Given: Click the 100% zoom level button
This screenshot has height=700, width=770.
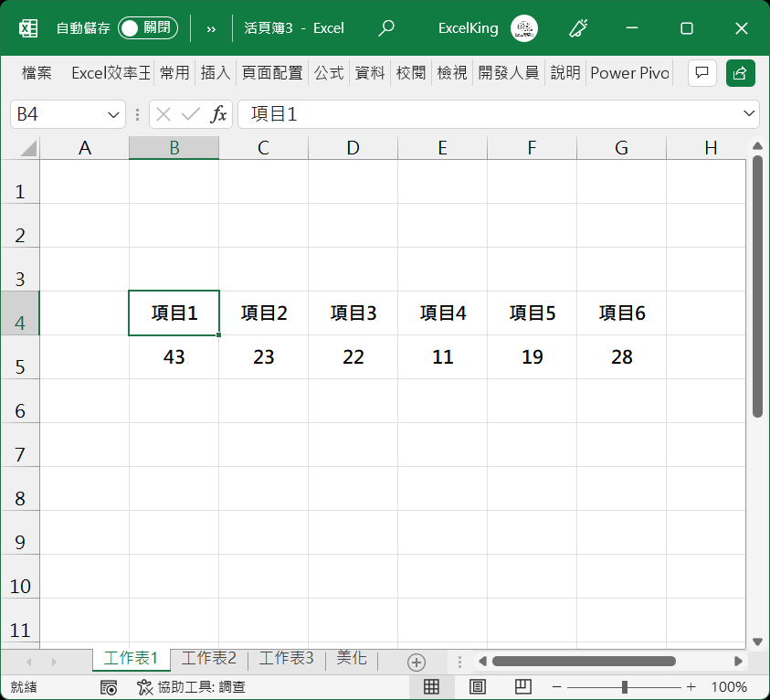Looking at the screenshot, I should click(x=729, y=687).
